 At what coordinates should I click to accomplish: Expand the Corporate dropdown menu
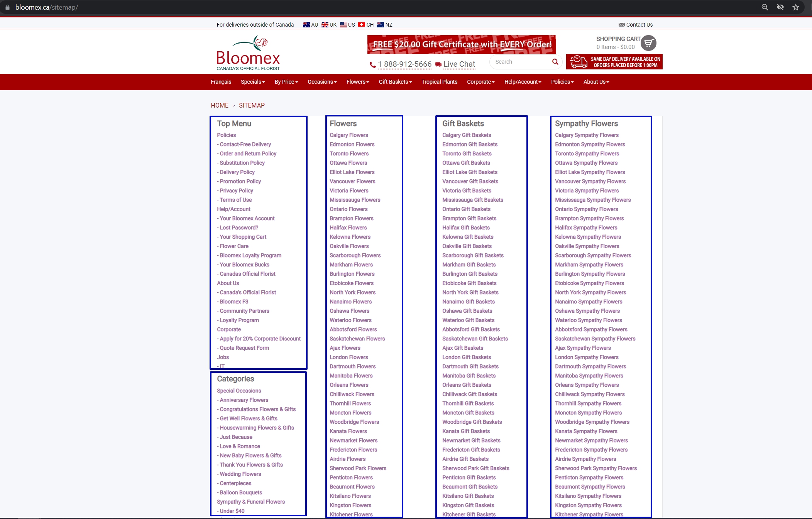[x=481, y=82]
